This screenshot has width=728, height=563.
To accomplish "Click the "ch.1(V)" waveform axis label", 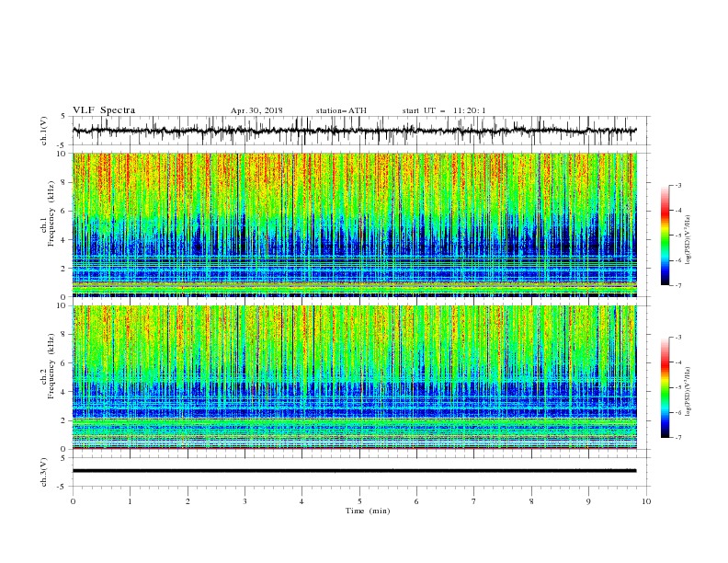I will (44, 131).
